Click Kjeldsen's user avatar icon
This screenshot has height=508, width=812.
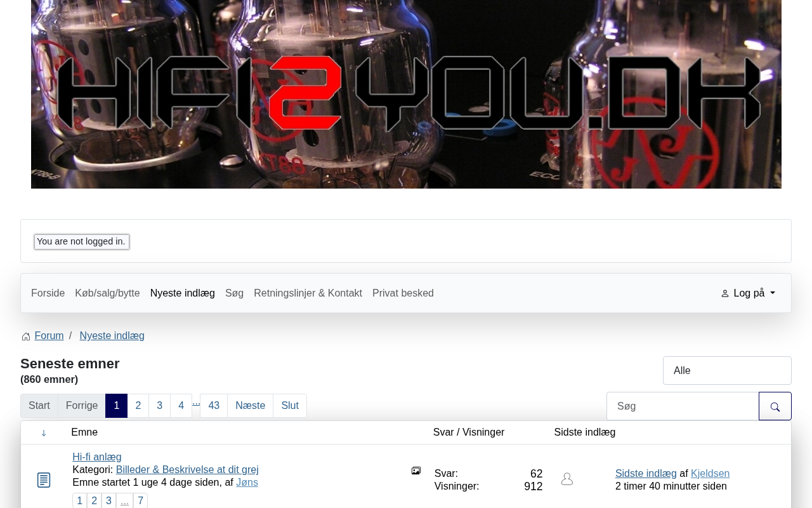(567, 479)
